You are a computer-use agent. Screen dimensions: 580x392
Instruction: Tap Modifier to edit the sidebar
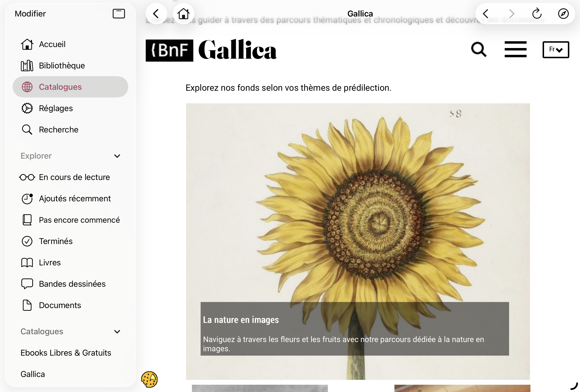pos(30,13)
